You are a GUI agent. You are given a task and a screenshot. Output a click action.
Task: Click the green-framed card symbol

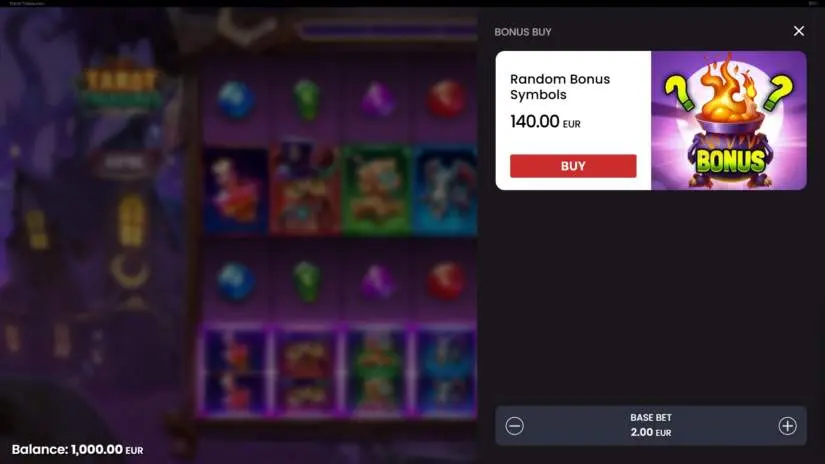[376, 190]
